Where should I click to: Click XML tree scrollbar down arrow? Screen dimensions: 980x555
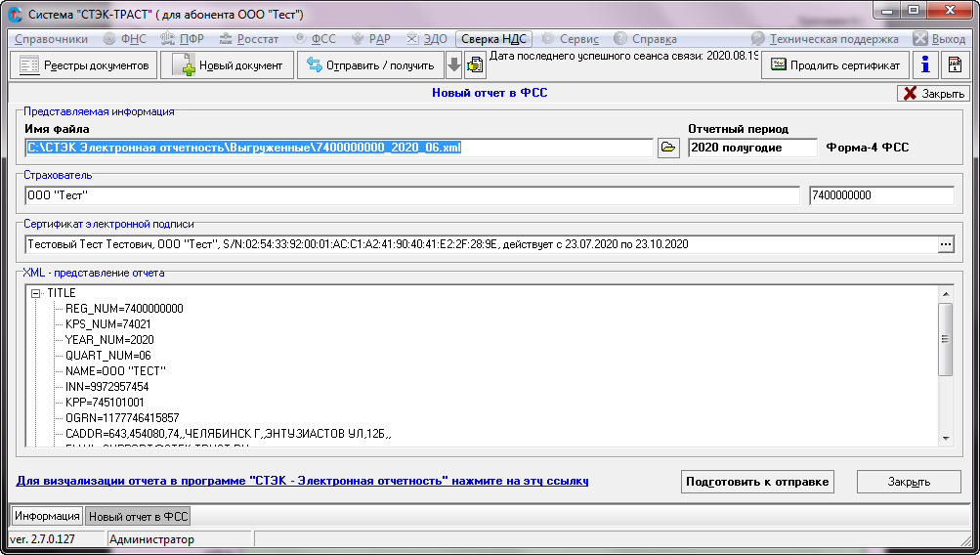[946, 438]
